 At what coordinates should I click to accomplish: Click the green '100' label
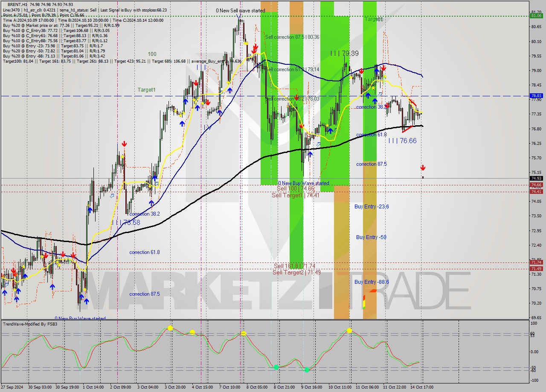152,54
